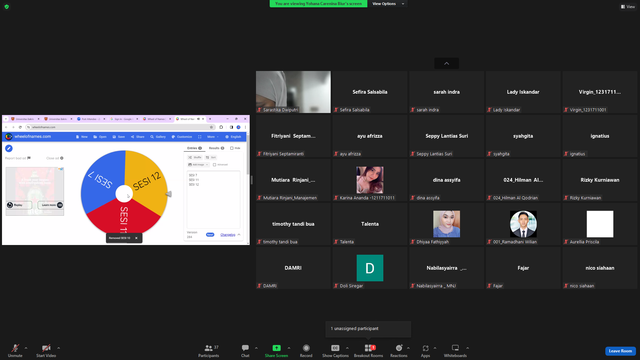The width and height of the screenshot is (640, 360).
Task: Select 001_Ramadhani Wilian's tile
Action: tap(523, 224)
